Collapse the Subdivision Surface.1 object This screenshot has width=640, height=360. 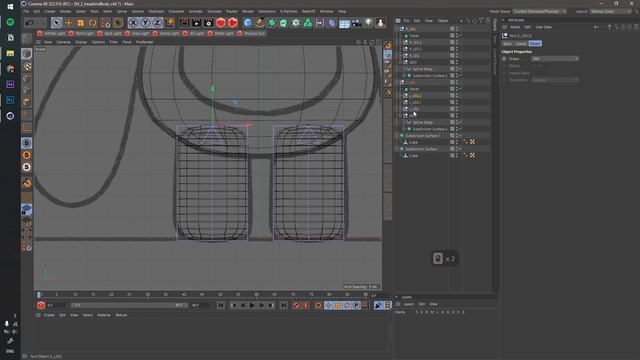point(397,136)
